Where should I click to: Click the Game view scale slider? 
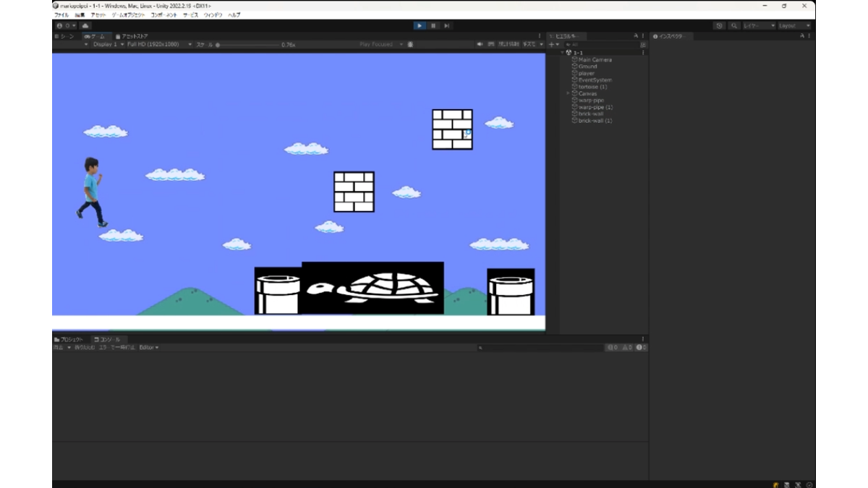pyautogui.click(x=247, y=45)
